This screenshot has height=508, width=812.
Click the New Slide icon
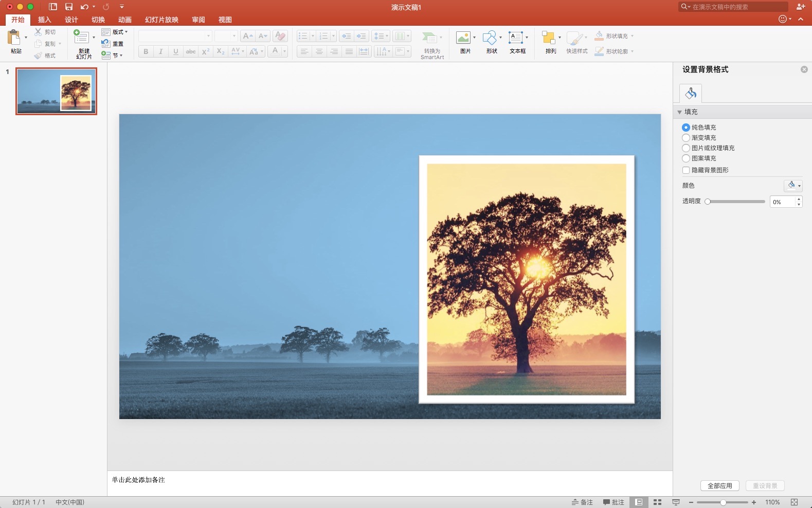pyautogui.click(x=81, y=37)
